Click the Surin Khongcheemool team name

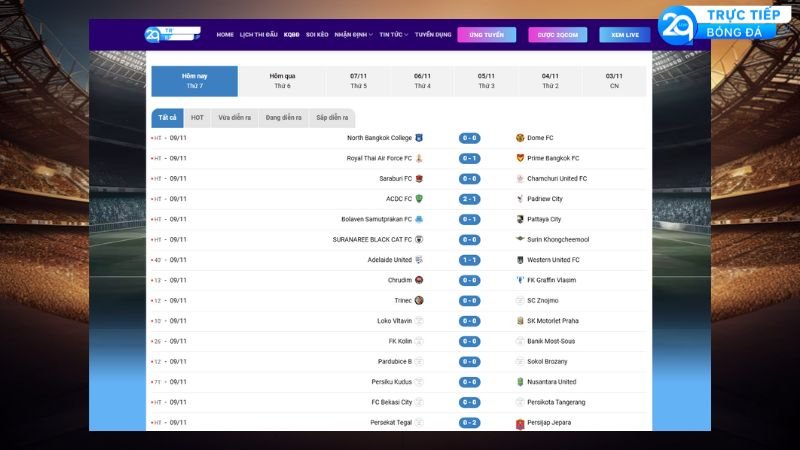pyautogui.click(x=558, y=240)
